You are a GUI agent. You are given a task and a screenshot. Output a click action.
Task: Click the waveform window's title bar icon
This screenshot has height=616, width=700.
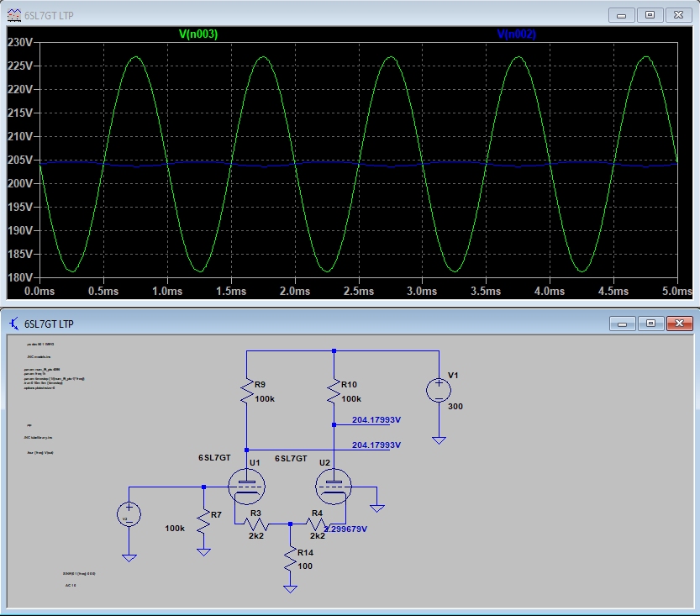[13, 15]
